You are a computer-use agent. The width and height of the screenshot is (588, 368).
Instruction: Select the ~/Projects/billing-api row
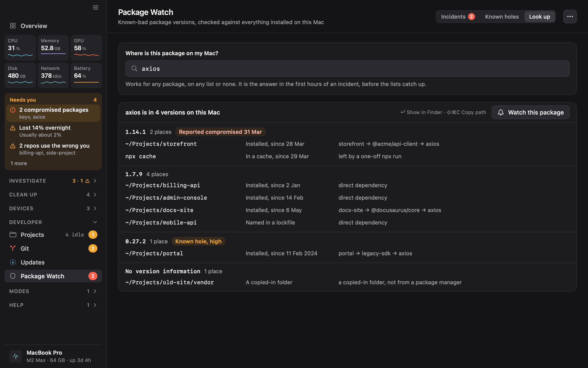click(347, 185)
